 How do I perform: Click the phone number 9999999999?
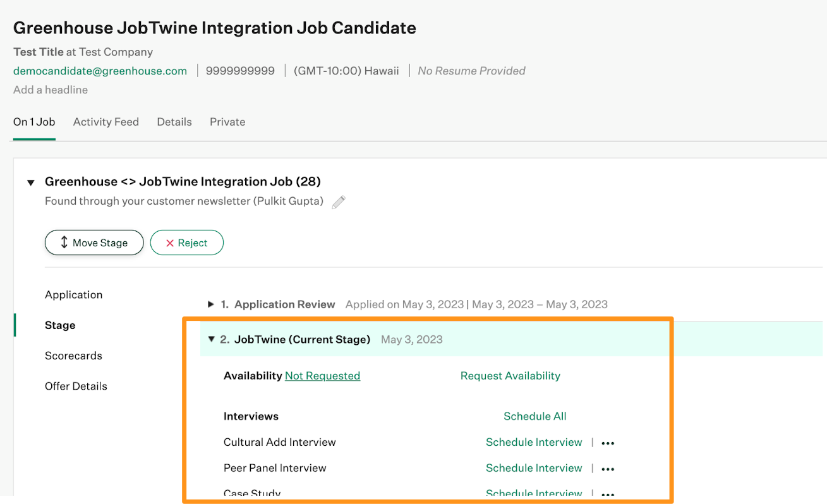[x=240, y=71]
